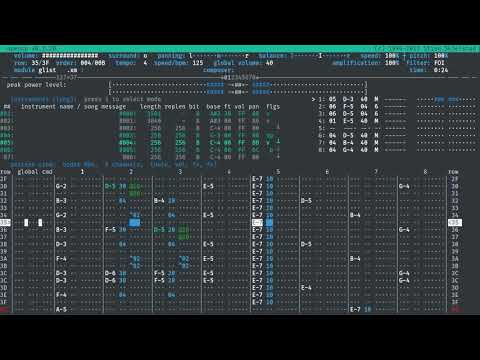Click the 'replen' column header
This screenshot has width=480, height=360.
click(175, 107)
